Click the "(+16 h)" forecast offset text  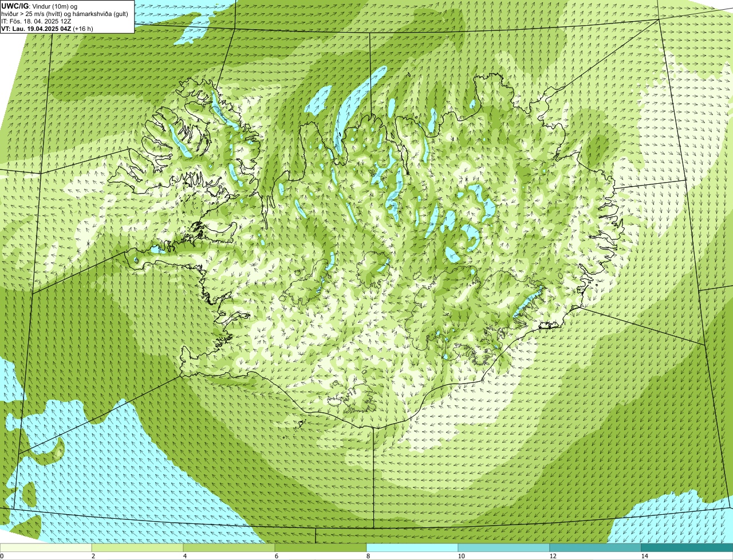(83, 29)
